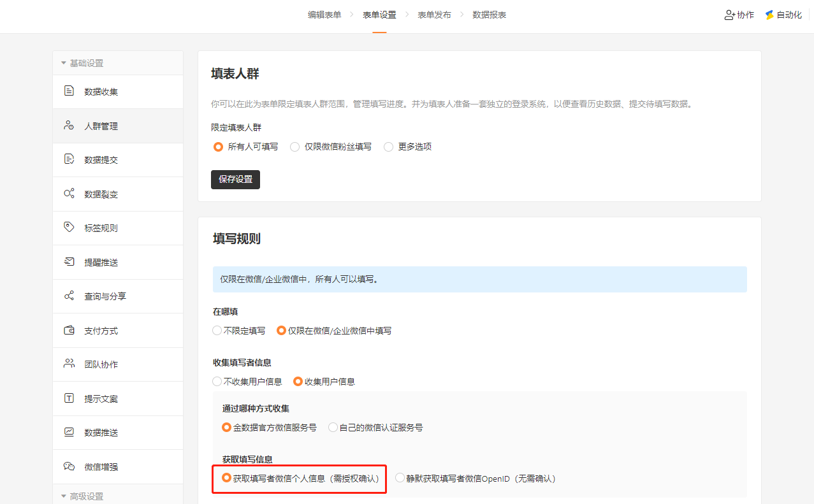Click the 提示文案 text icon

click(69, 398)
